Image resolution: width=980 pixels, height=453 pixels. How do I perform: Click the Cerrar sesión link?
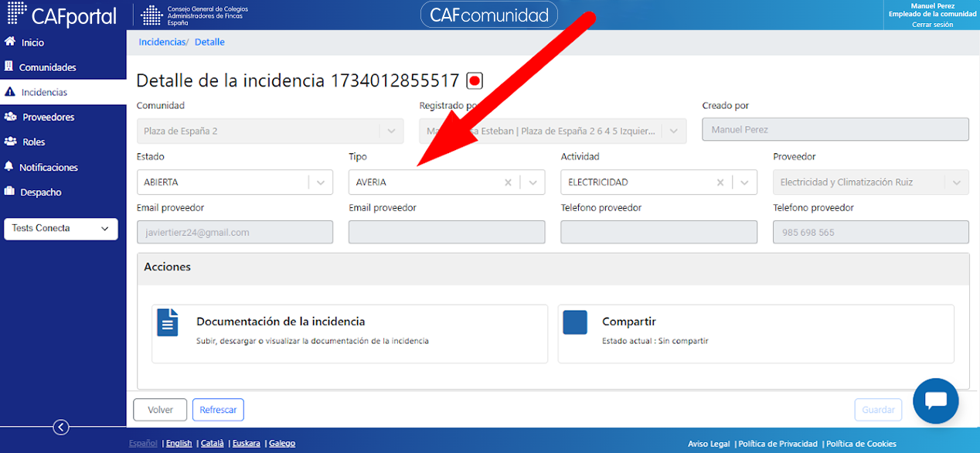coord(932,25)
